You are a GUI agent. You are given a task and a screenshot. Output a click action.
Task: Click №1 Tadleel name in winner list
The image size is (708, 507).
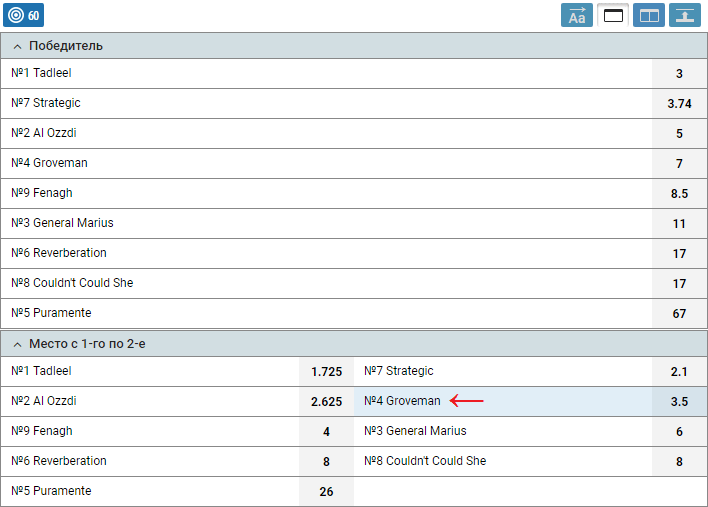coord(41,73)
